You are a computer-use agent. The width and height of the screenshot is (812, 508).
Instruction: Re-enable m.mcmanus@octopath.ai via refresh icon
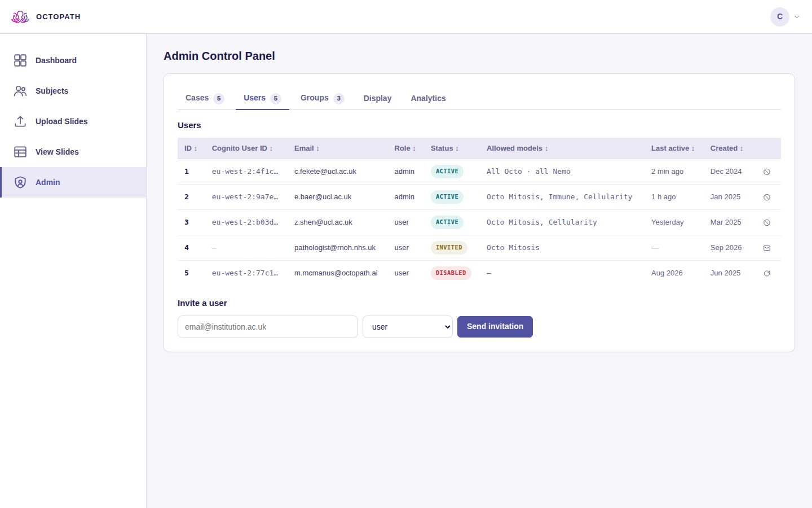(x=767, y=273)
